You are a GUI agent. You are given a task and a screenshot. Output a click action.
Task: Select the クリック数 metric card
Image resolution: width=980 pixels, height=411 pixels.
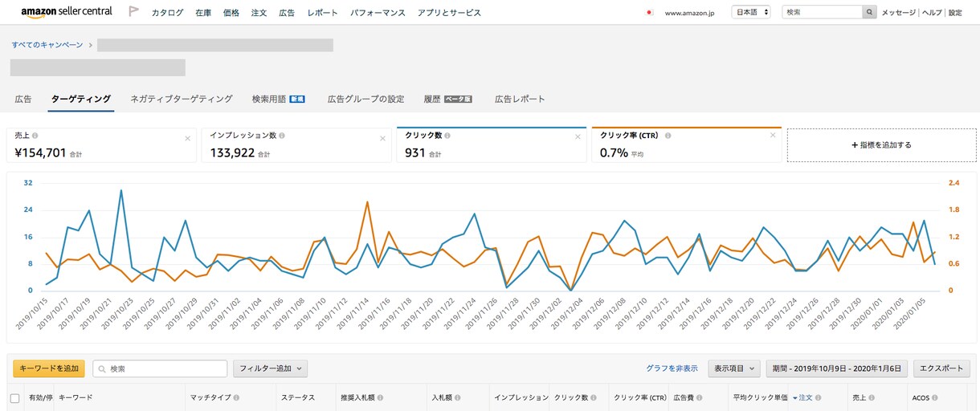click(x=491, y=144)
